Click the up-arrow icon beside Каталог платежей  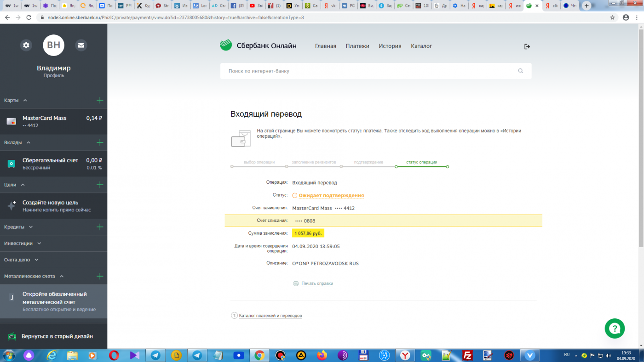(234, 316)
